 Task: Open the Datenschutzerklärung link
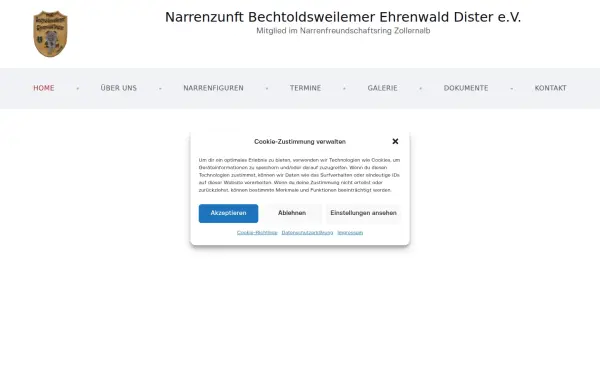307,233
